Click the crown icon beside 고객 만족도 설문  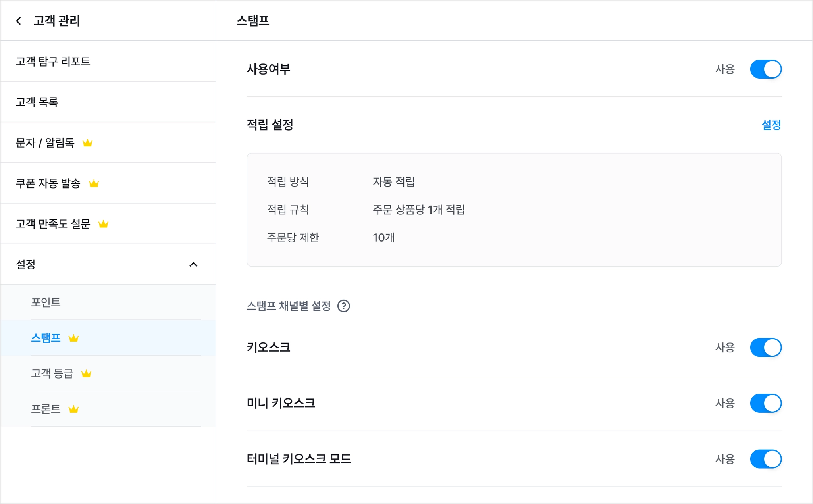(103, 224)
